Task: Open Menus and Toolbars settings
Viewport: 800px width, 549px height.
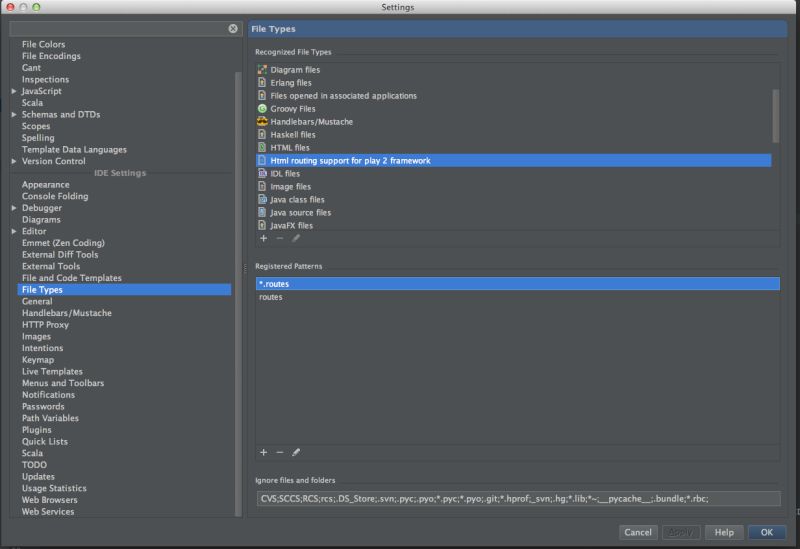Action: tap(63, 383)
